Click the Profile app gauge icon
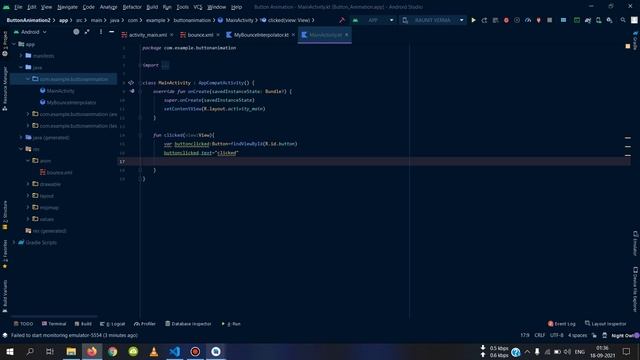 528,20
